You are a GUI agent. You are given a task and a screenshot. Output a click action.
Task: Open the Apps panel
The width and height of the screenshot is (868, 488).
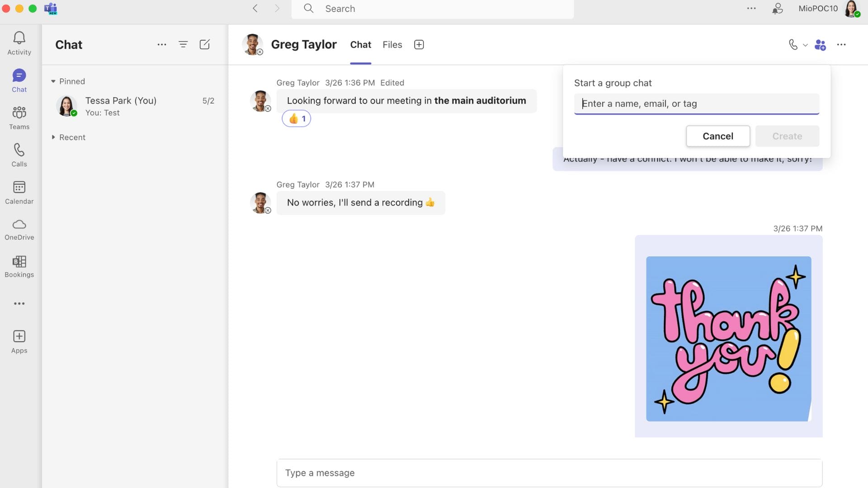point(19,341)
